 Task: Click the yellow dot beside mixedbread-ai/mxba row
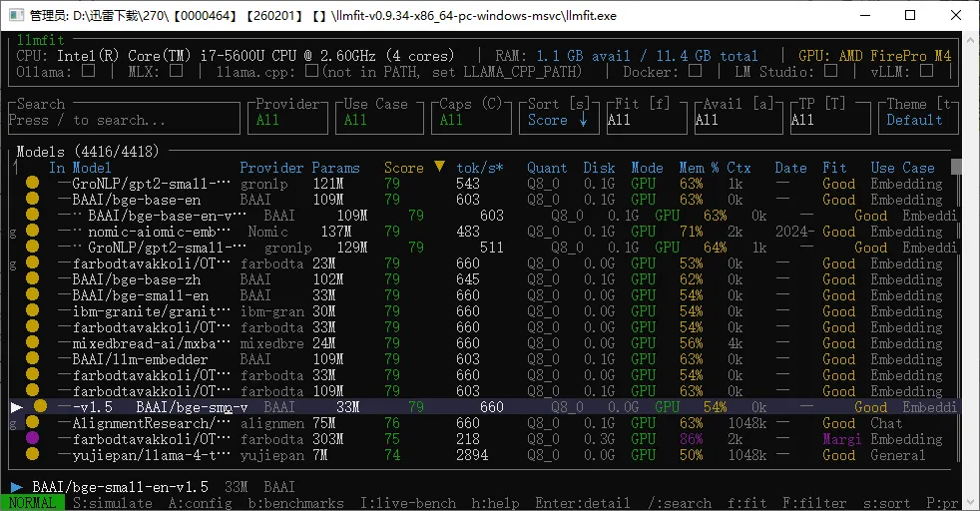(x=33, y=342)
